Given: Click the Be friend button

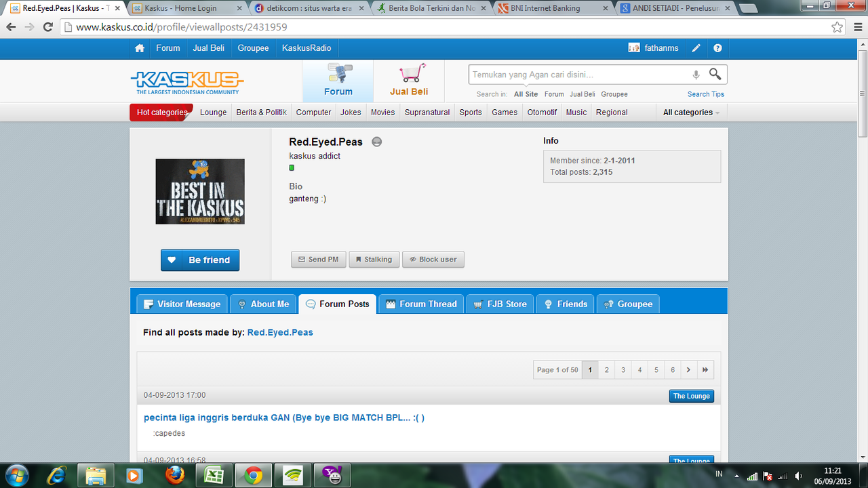Looking at the screenshot, I should pos(200,260).
